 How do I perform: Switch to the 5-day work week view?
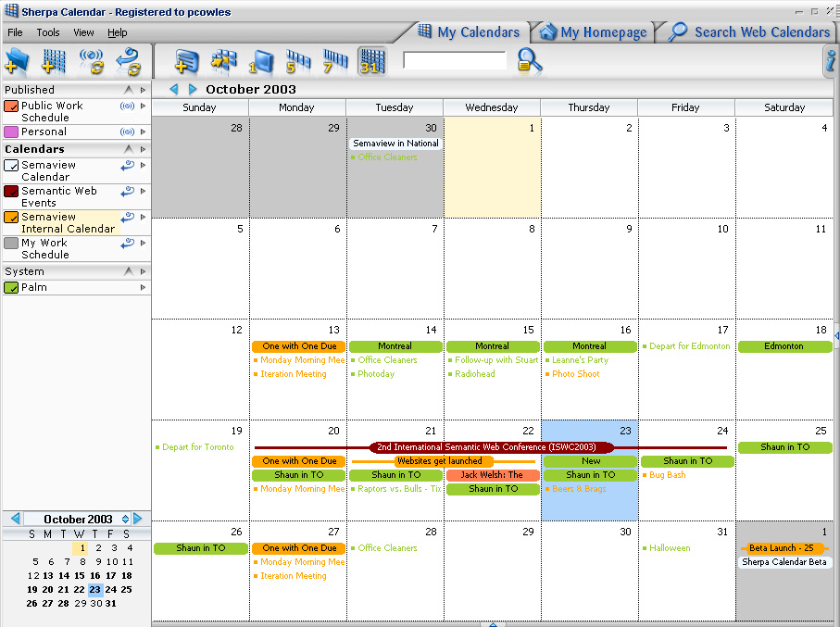297,61
